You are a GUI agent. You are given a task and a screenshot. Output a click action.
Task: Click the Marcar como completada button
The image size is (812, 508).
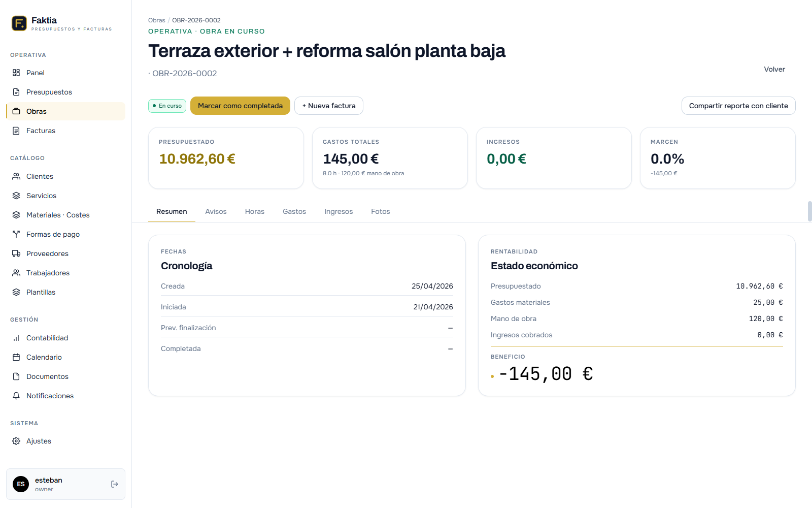[x=240, y=106]
